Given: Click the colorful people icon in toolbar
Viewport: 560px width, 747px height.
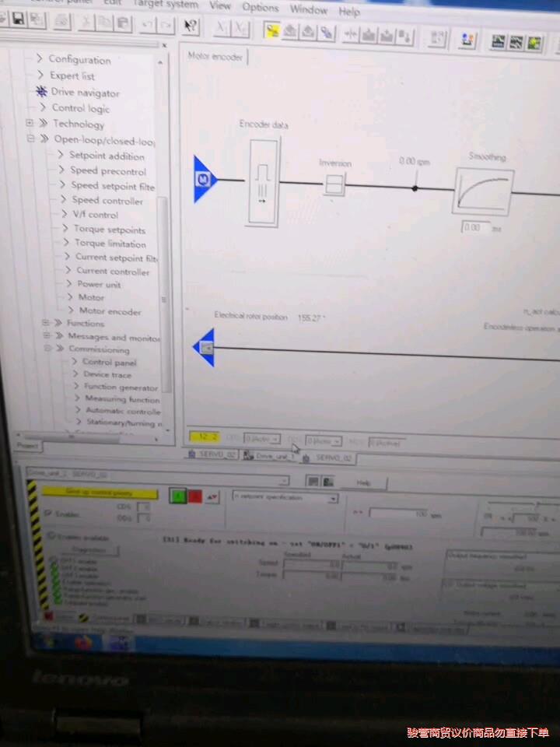Looking at the screenshot, I should pyautogui.click(x=467, y=40).
